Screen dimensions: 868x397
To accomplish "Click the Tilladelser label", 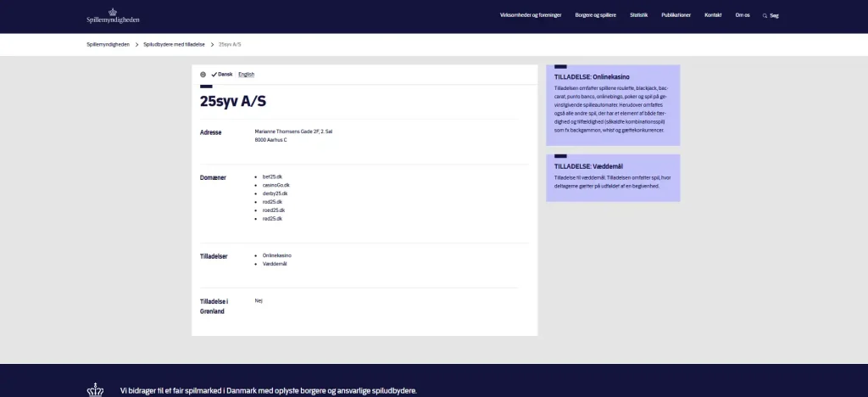I will [x=214, y=256].
